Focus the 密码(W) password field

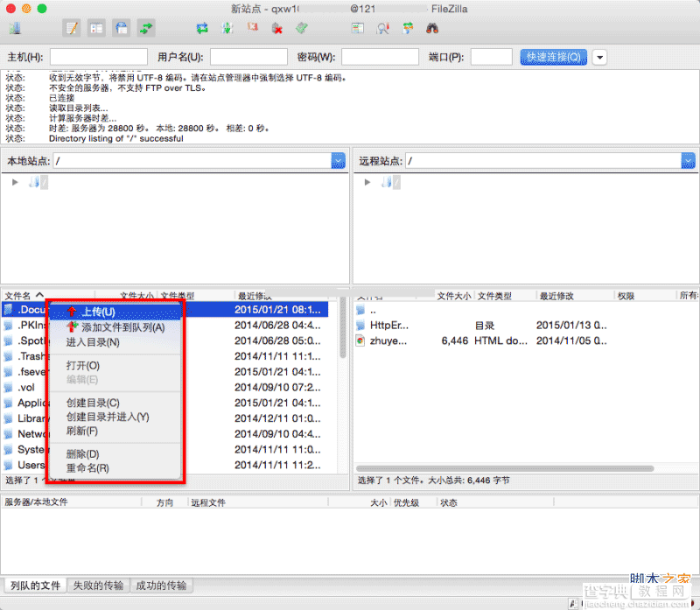(380, 57)
